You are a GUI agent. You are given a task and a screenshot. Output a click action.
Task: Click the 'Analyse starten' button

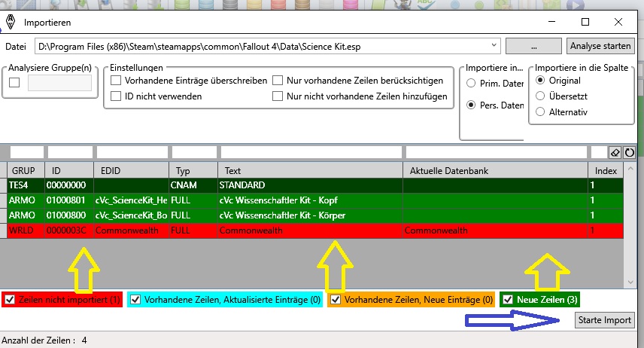tap(600, 46)
